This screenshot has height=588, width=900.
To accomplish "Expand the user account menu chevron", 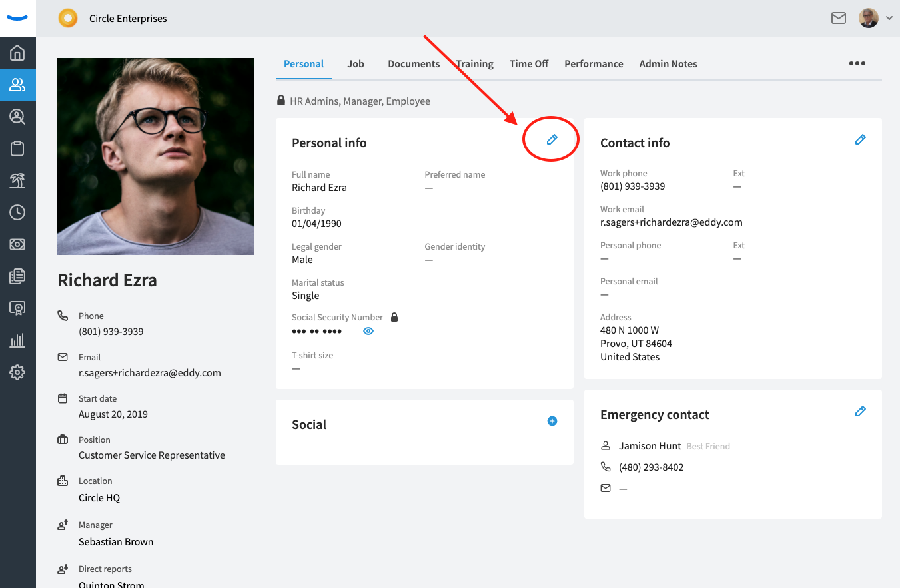I will [889, 19].
